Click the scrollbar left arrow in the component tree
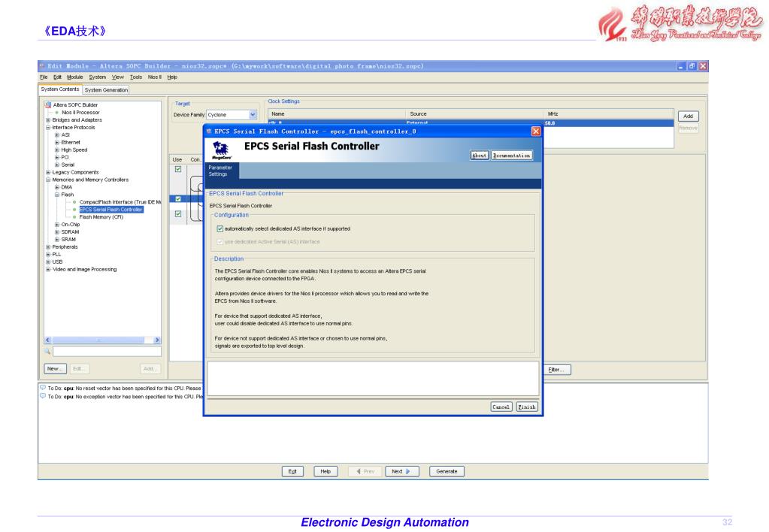Screen dimensions: 769x532 point(48,340)
